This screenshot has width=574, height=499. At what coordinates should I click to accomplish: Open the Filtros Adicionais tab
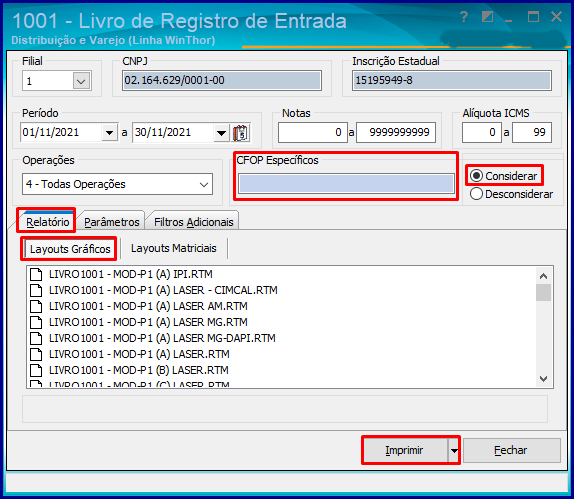pos(194,222)
